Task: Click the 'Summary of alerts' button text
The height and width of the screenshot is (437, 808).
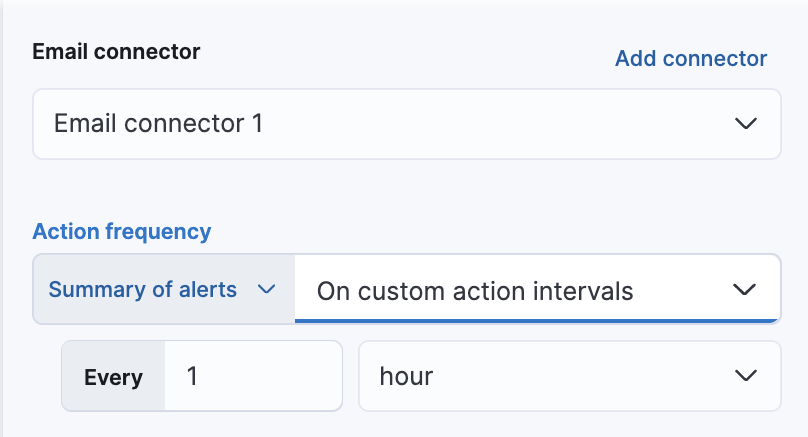Action: 143,290
